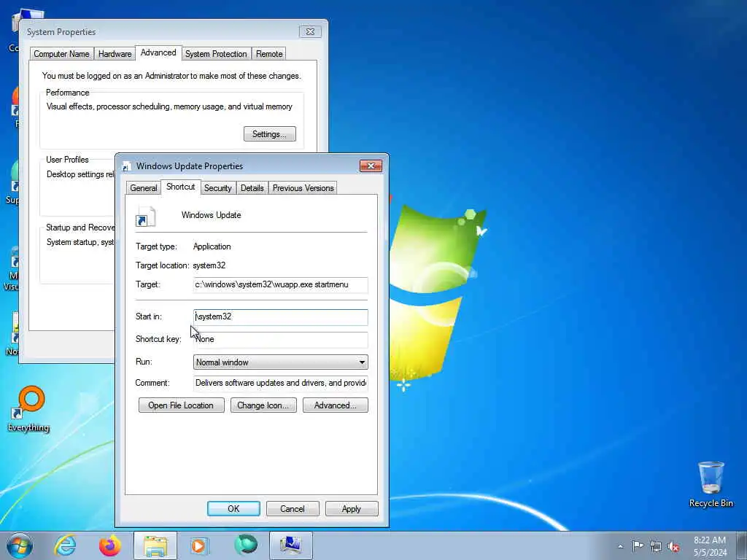The height and width of the screenshot is (560, 747).
Task: Click the network tray icon
Action: [x=656, y=546]
